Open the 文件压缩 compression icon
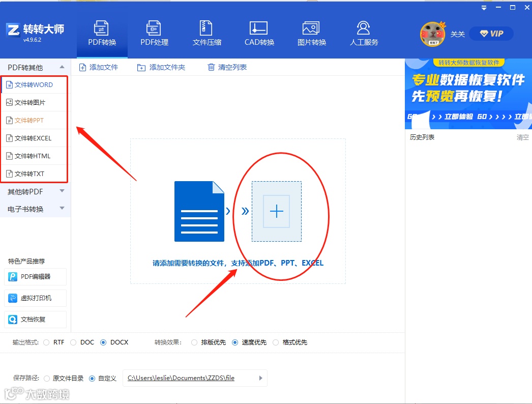This screenshot has height=404, width=532. (x=206, y=28)
